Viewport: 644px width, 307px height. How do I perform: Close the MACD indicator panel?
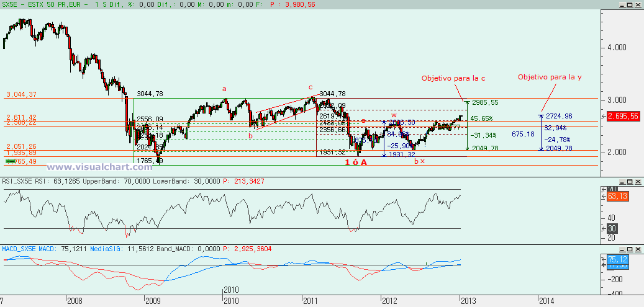637,249
